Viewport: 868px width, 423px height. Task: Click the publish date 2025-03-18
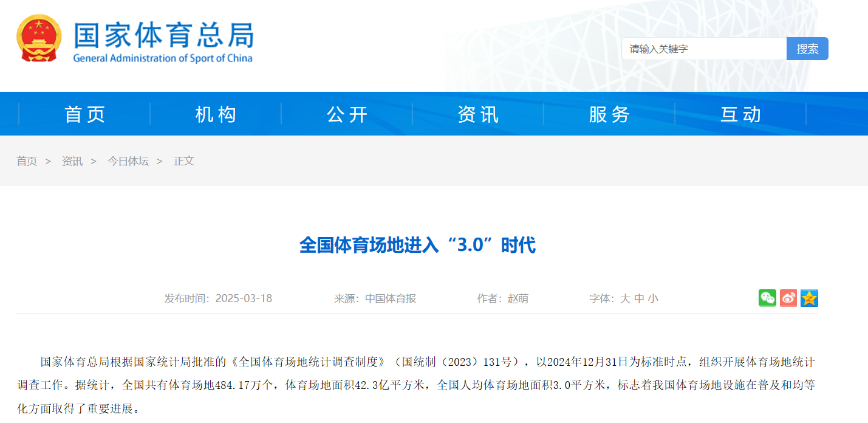click(x=244, y=298)
